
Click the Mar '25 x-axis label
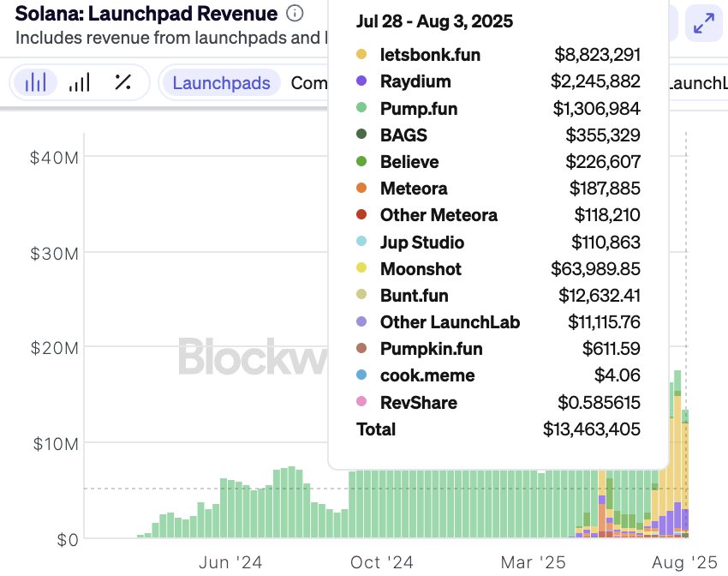(x=533, y=562)
